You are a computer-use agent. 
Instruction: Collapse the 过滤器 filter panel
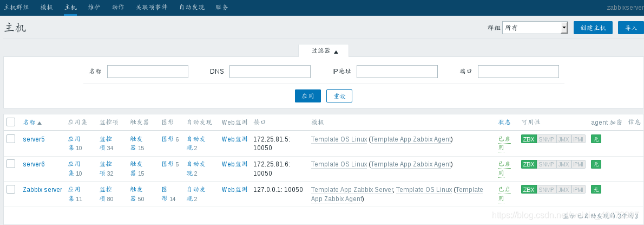click(x=325, y=52)
